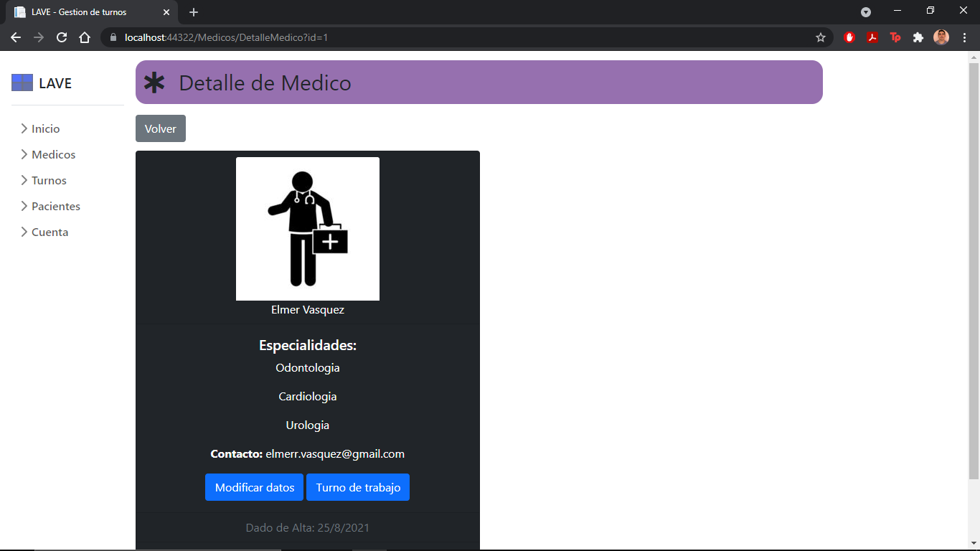The image size is (980, 551).
Task: Bookmark this page with the star icon
Action: (x=821, y=37)
